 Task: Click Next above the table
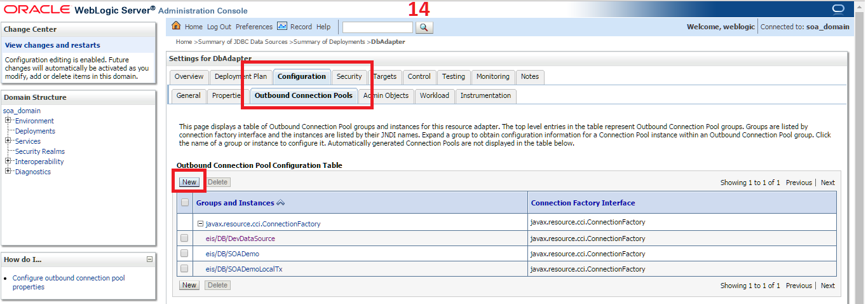click(827, 183)
